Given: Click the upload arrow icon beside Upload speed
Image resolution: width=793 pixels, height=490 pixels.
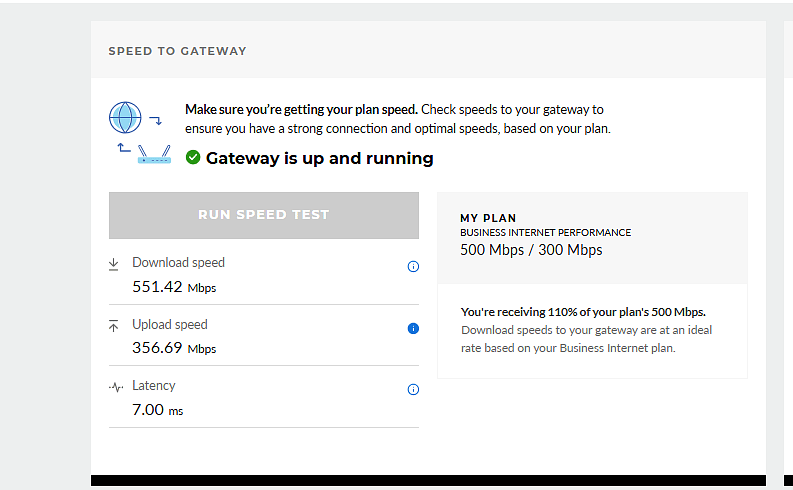Looking at the screenshot, I should [x=114, y=326].
